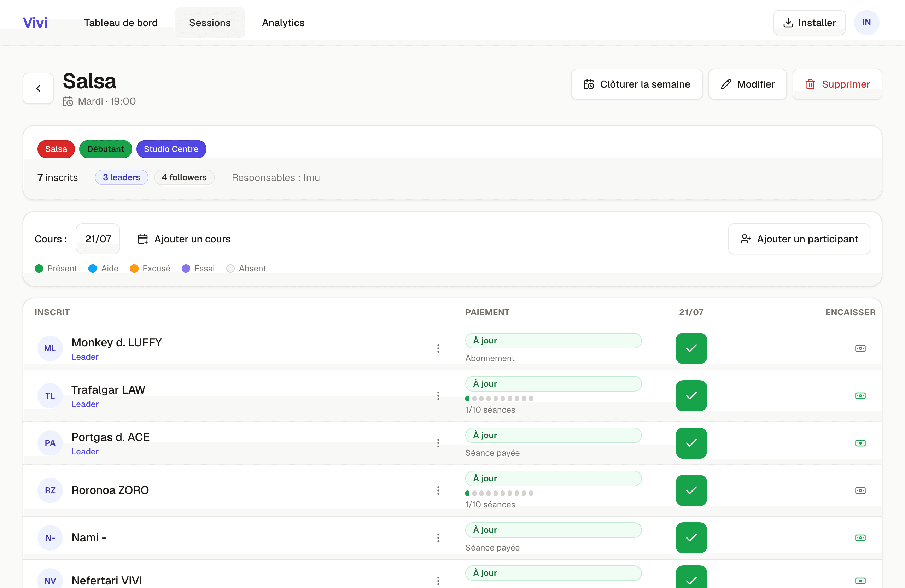Click the orange Excusé legend dot
Screen dimensions: 905x588
134,269
